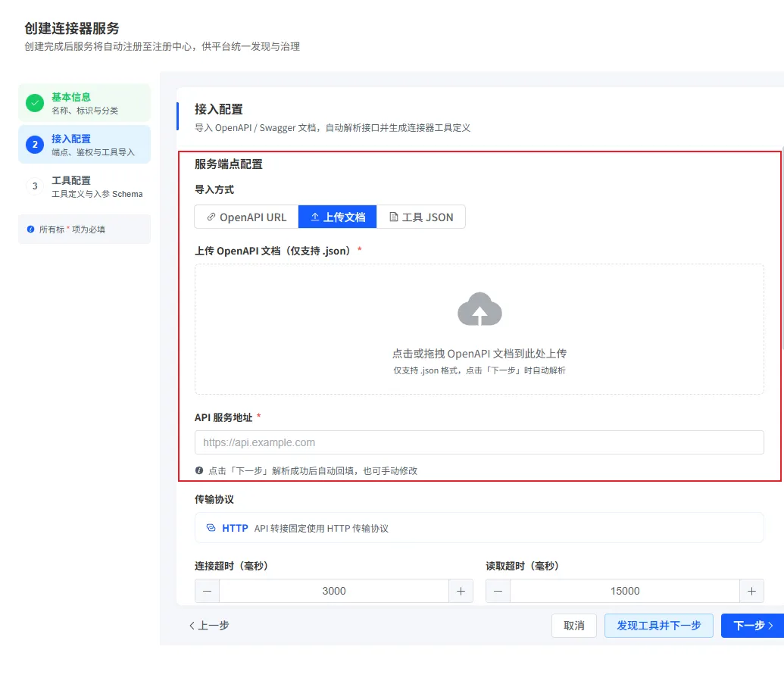Click the cloud upload icon
Viewport: 784px width, 684px height.
[x=479, y=309]
